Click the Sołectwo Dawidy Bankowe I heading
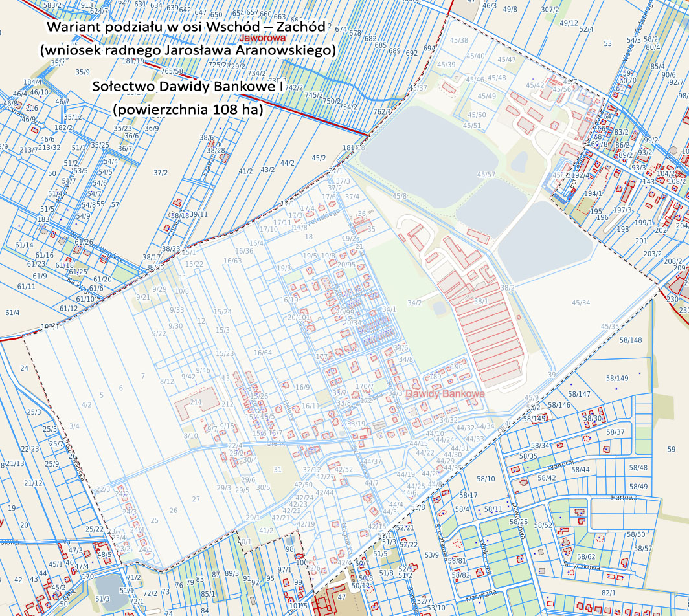The width and height of the screenshot is (689, 616). point(188,86)
